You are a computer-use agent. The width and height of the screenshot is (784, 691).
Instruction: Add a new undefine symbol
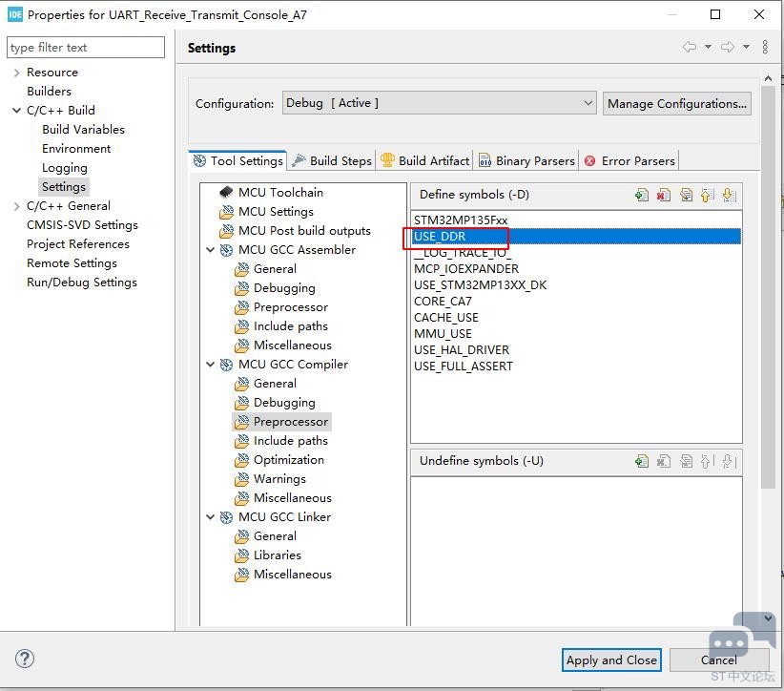point(642,461)
